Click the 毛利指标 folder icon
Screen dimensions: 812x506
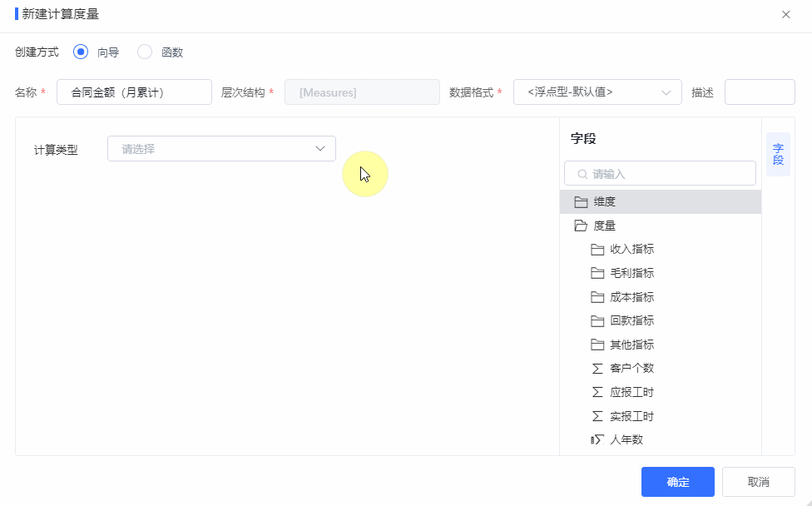[x=596, y=273]
